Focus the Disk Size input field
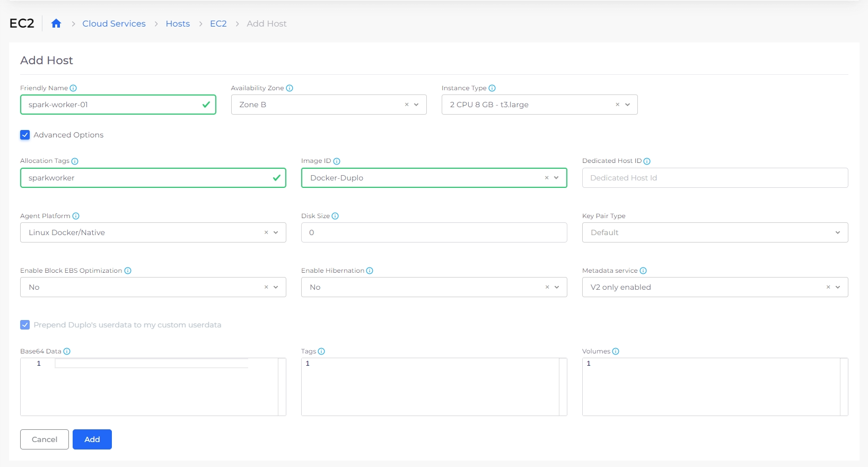868x467 pixels. tap(434, 232)
